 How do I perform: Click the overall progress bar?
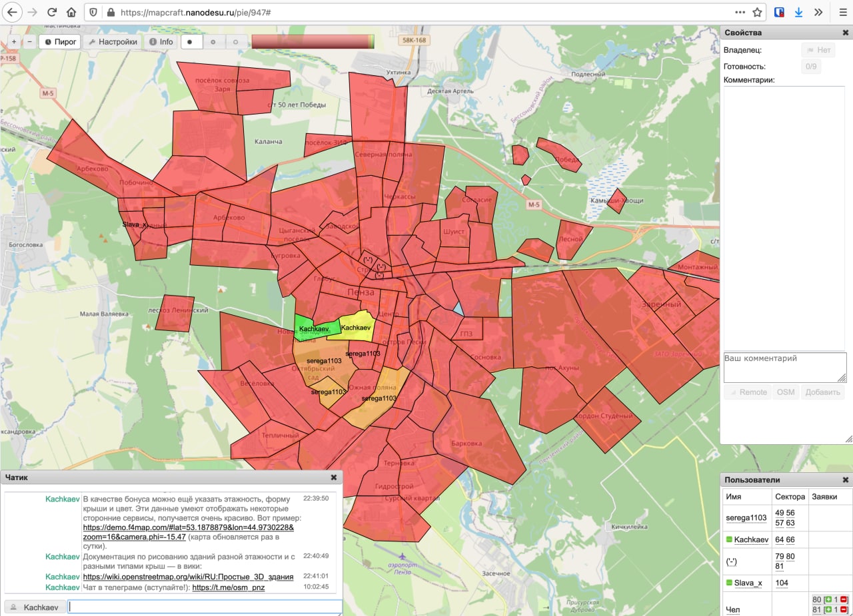click(313, 41)
